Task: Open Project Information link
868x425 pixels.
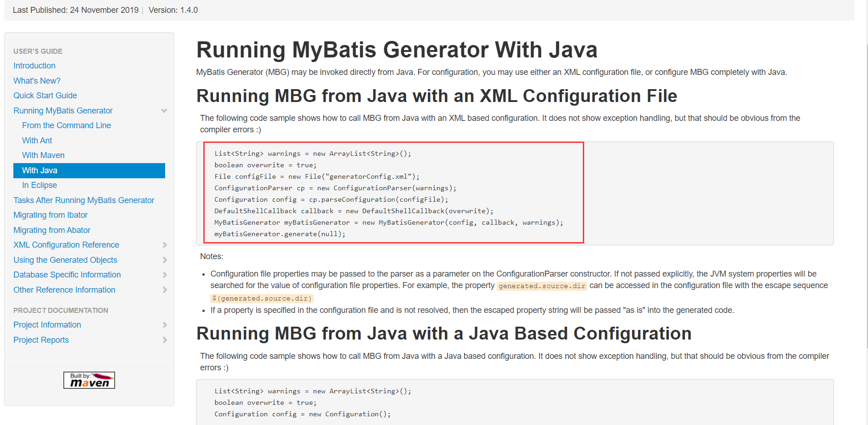Action: [47, 325]
